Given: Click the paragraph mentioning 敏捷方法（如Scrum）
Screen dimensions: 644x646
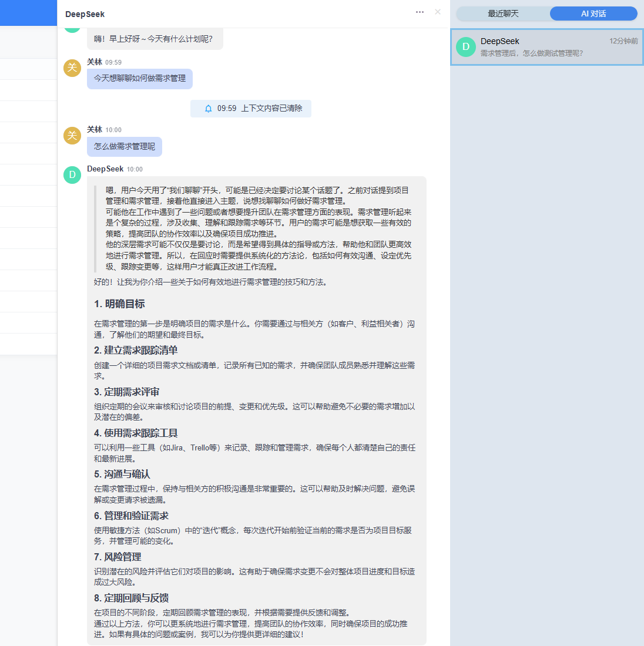Looking at the screenshot, I should pyautogui.click(x=253, y=536).
